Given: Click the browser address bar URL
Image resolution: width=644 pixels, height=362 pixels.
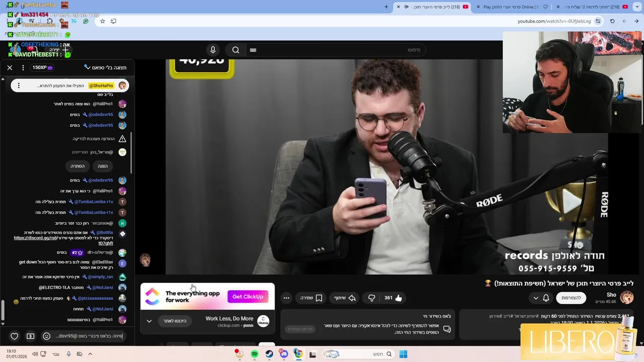Looking at the screenshot, I should point(554,21).
